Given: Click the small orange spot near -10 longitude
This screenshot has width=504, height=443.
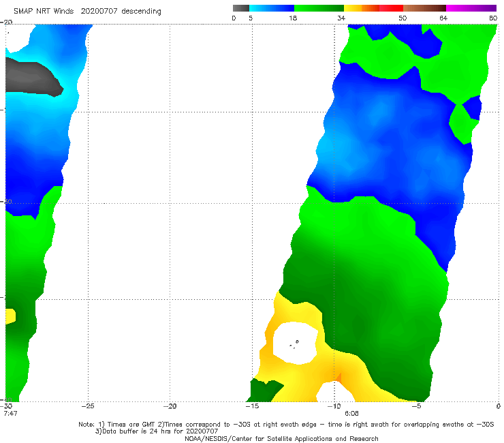Looking at the screenshot, I should pyautogui.click(x=338, y=377).
